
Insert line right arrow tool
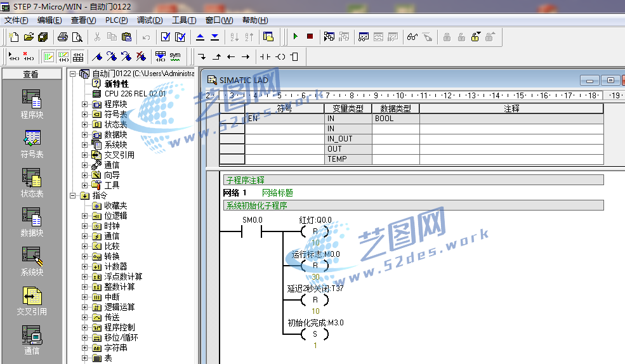pyautogui.click(x=246, y=57)
